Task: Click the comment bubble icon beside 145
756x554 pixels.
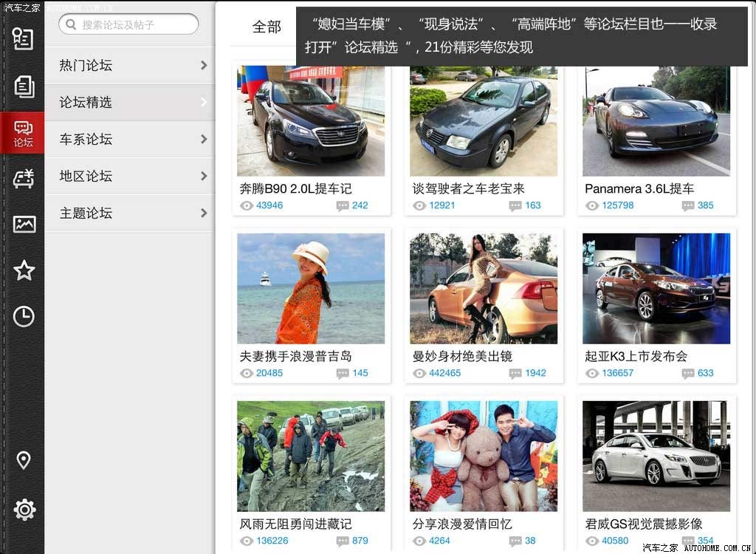Action: (343, 374)
